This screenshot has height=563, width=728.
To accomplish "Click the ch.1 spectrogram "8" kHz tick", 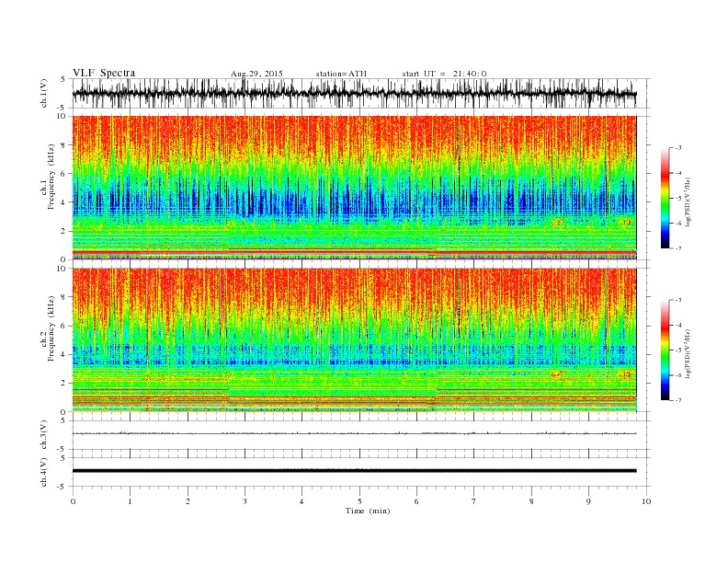I will tap(64, 145).
